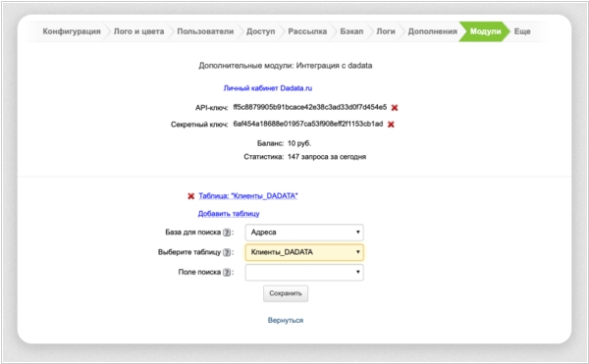Viewport: 589px width, 364px height.
Task: Go to the Доступ tab
Action: (261, 31)
